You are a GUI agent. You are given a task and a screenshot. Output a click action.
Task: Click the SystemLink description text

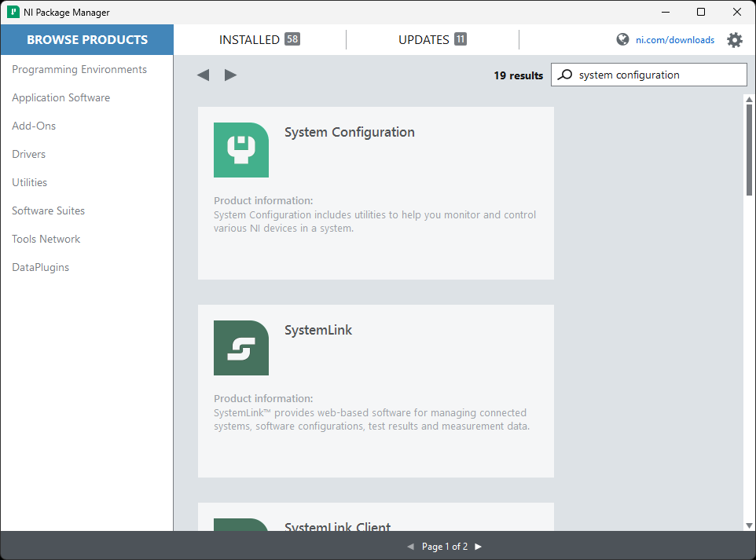[x=372, y=419]
